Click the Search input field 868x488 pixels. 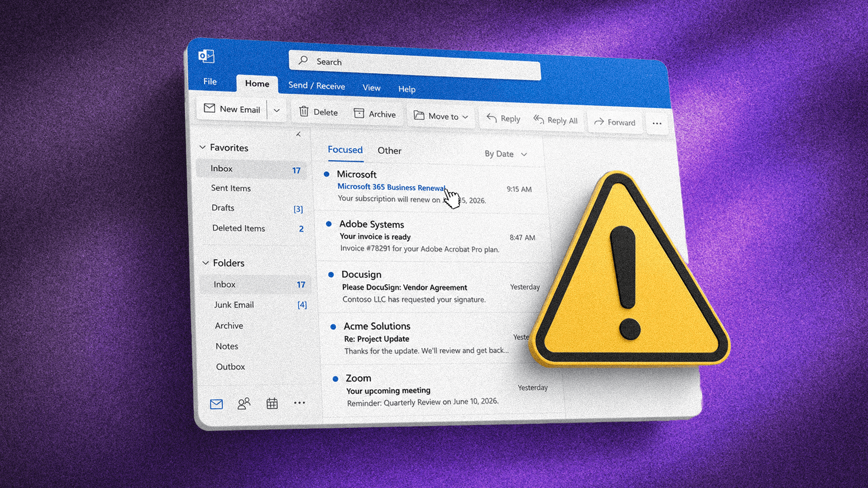point(414,65)
